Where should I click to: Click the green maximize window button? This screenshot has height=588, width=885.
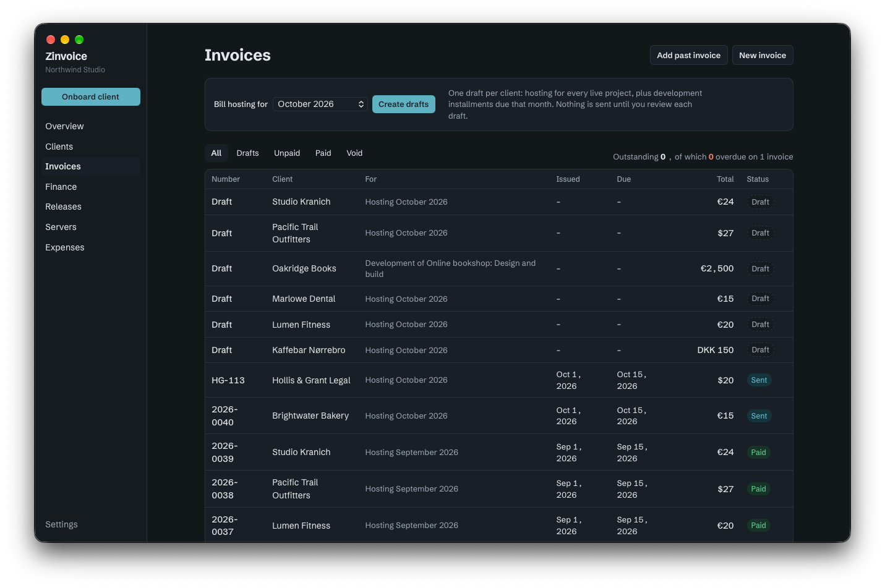click(79, 40)
